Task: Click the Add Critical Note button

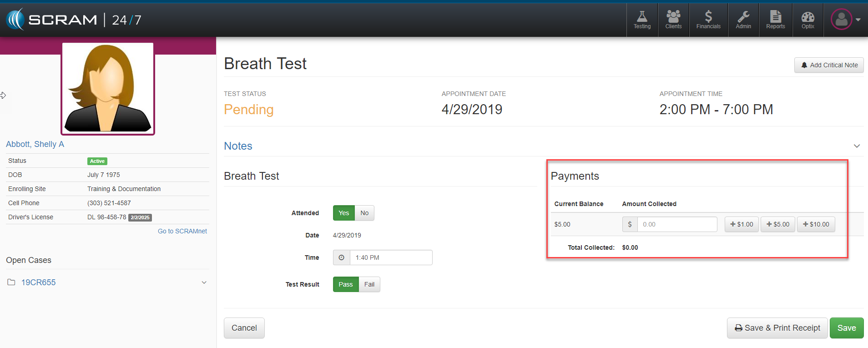Action: [829, 65]
